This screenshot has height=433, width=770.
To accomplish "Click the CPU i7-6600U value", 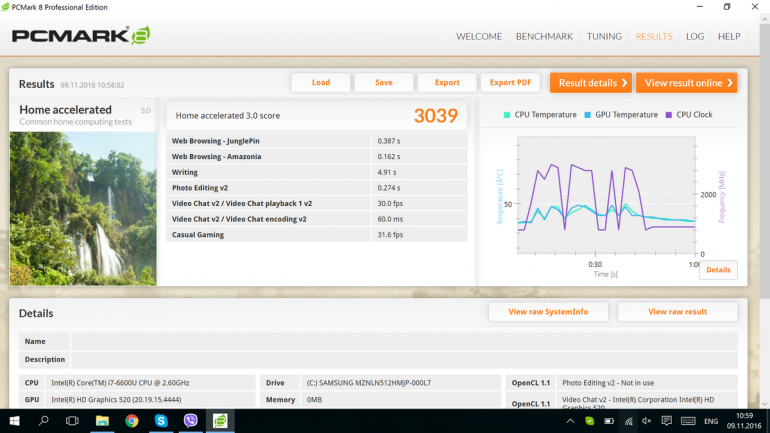I will coord(120,383).
